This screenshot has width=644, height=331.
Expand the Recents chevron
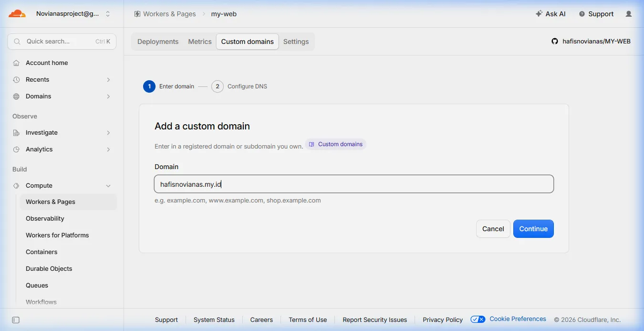pyautogui.click(x=108, y=80)
